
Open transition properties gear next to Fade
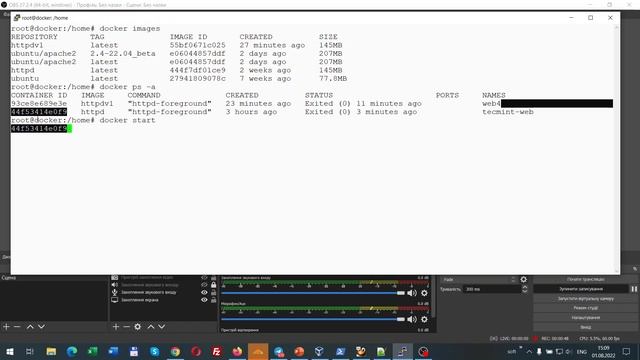coord(524,280)
